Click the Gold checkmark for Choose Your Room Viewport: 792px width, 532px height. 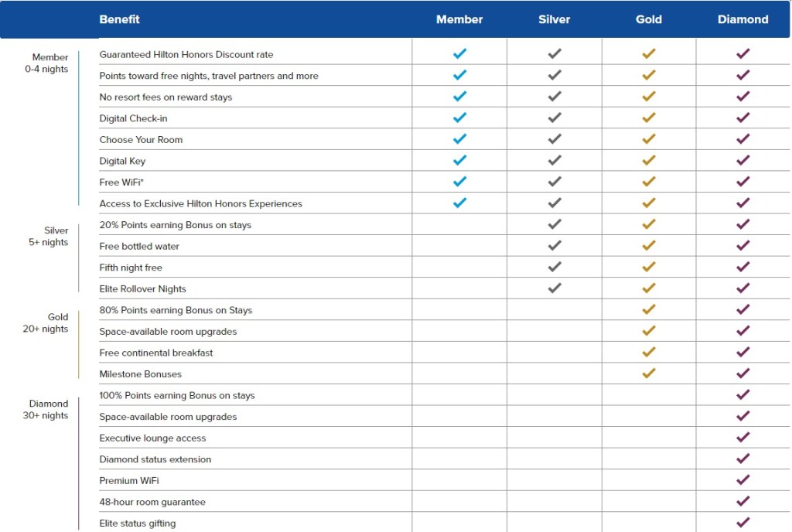click(649, 139)
